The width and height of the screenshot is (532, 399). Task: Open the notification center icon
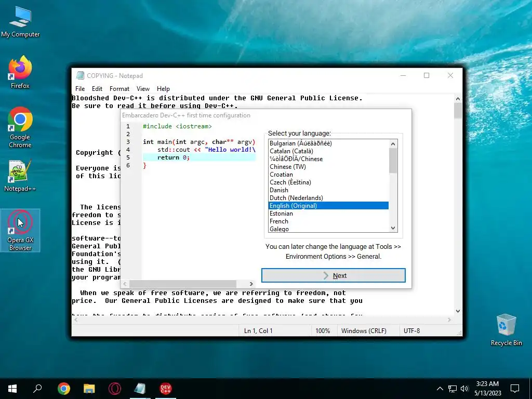515,389
